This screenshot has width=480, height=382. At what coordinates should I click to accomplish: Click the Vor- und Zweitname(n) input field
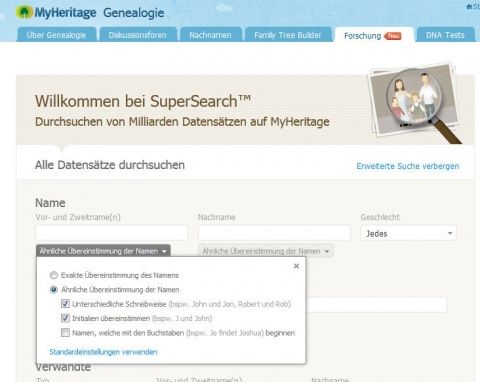112,233
